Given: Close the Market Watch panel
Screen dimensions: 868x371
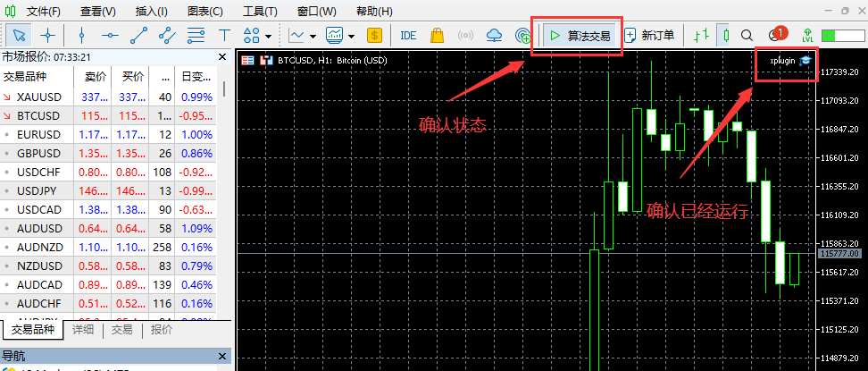Looking at the screenshot, I should click(x=222, y=57).
